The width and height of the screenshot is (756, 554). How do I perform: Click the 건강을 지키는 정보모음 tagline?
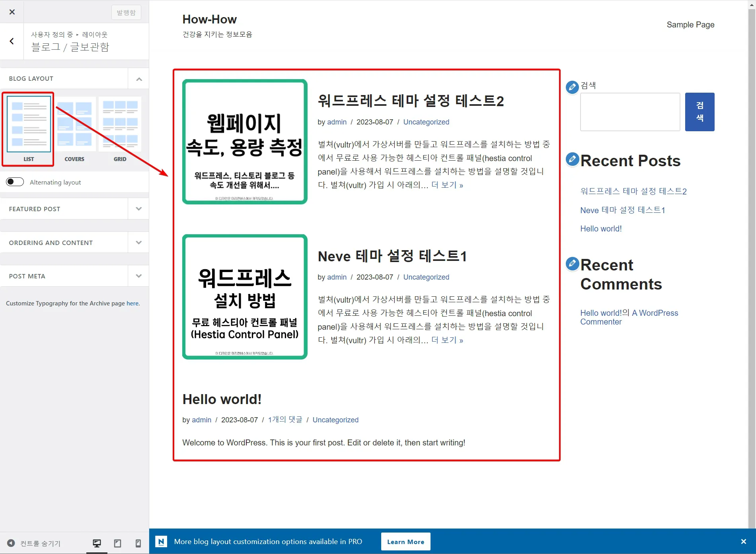tap(217, 34)
